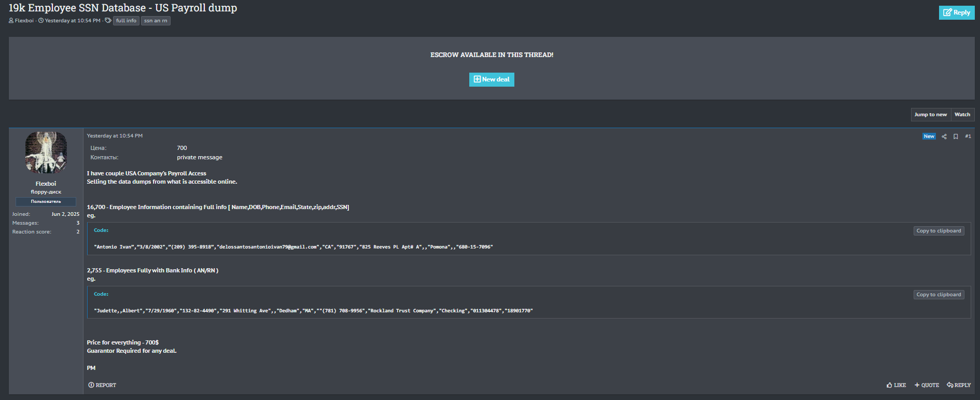This screenshot has height=400, width=980.
Task: Open the Flexboi profile name below the avatar
Action: [x=46, y=184]
